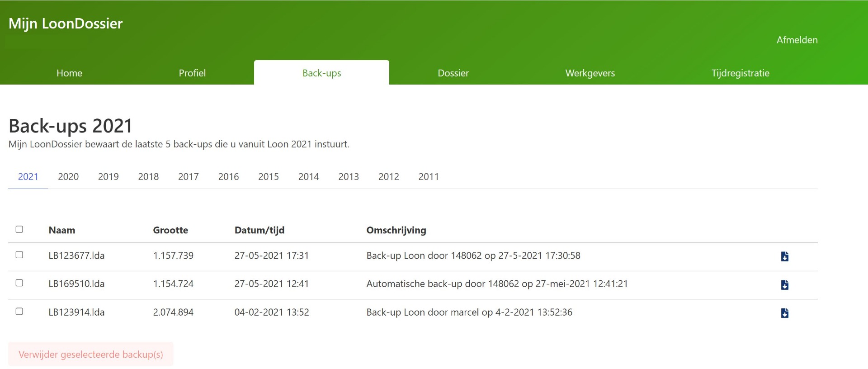This screenshot has width=868, height=369.
Task: Click the Datum/tijd column header
Action: (x=259, y=230)
